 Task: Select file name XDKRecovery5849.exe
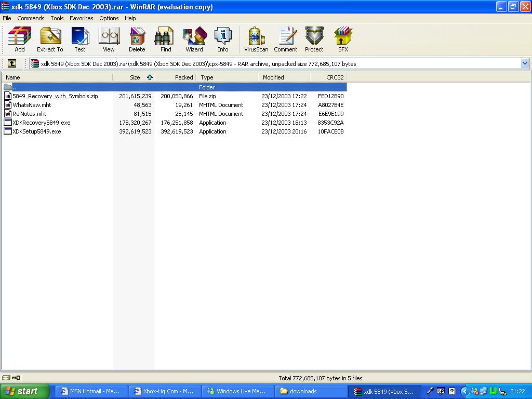tap(42, 123)
